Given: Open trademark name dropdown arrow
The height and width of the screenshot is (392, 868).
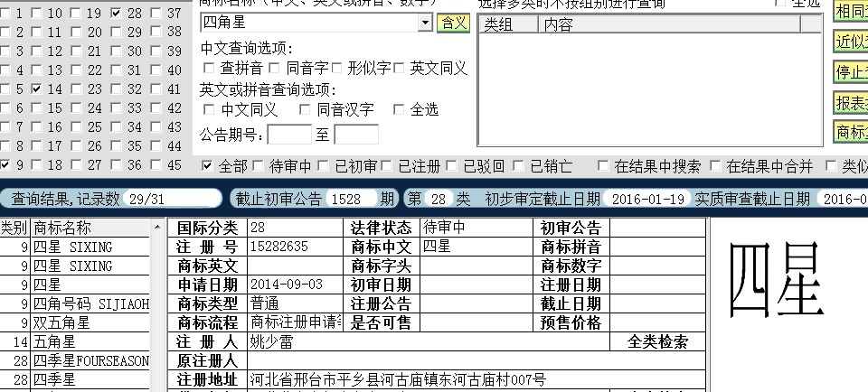Looking at the screenshot, I should point(425,23).
